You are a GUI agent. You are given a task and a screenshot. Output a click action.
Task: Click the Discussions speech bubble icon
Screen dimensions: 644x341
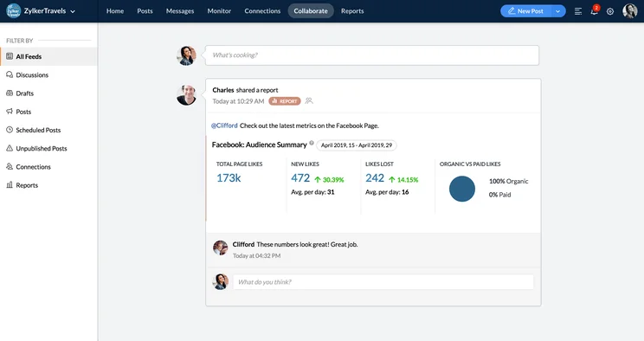[x=10, y=74]
